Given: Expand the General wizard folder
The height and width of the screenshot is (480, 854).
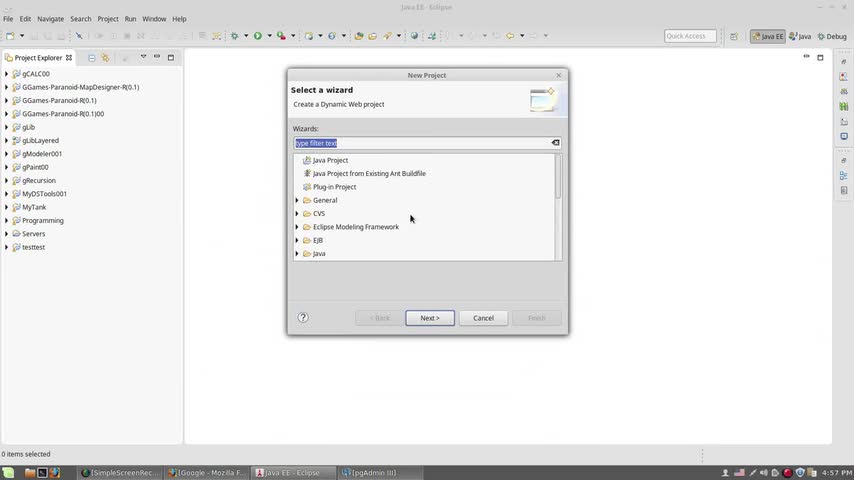Looking at the screenshot, I should click(297, 200).
